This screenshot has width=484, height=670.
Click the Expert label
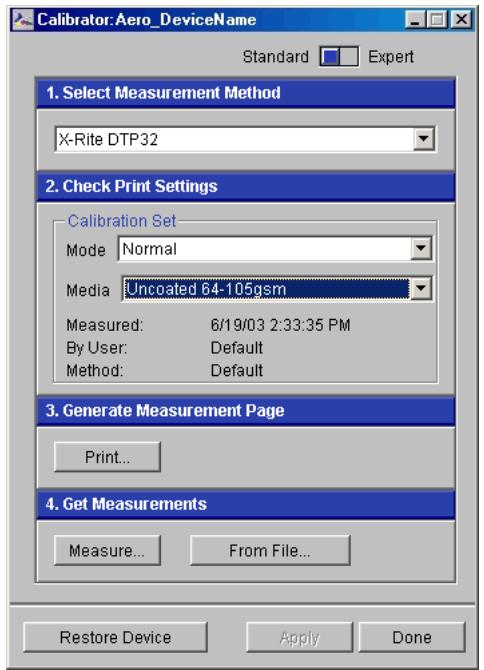tap(391, 57)
